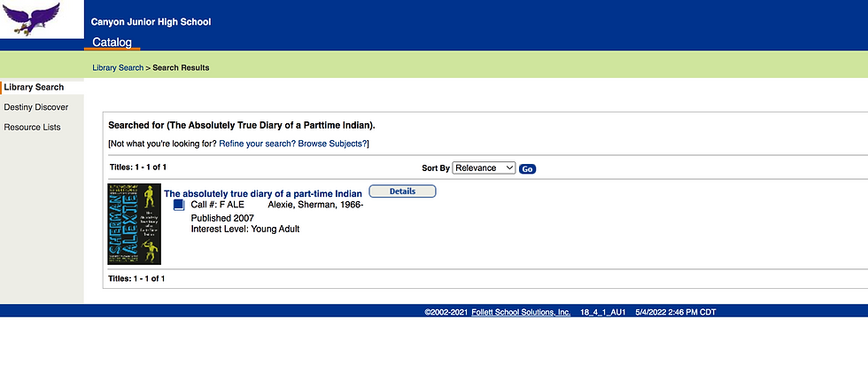
Task: Open the Sort By Relevance dropdown
Action: pyautogui.click(x=484, y=167)
